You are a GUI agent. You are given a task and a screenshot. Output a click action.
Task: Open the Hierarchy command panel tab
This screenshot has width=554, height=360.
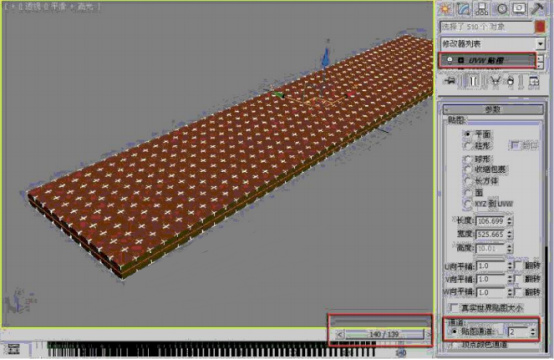pos(482,9)
